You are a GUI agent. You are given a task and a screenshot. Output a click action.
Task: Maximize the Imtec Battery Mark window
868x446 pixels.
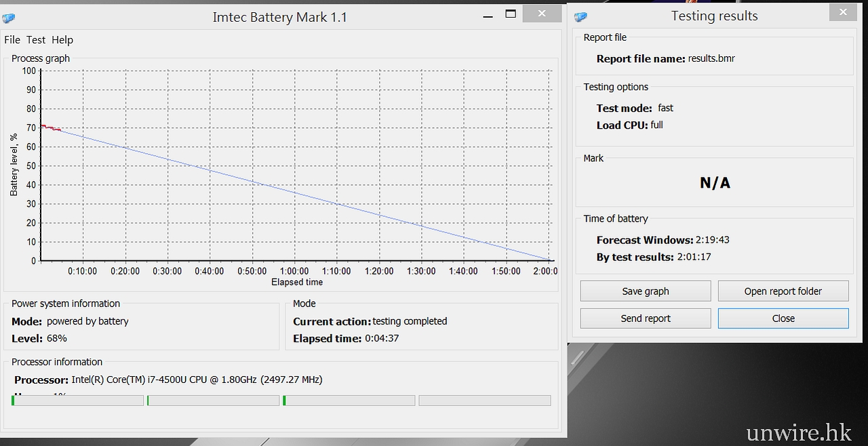(511, 14)
